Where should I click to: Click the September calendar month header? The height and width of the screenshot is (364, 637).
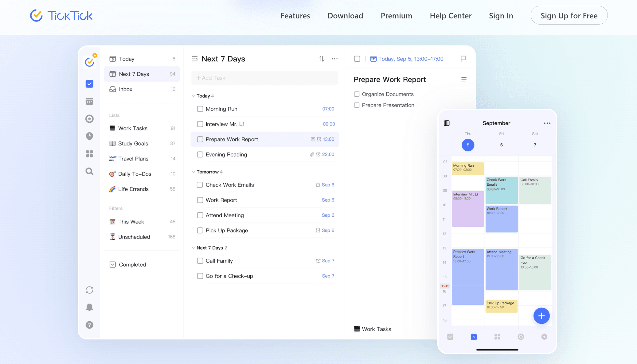[x=497, y=123]
